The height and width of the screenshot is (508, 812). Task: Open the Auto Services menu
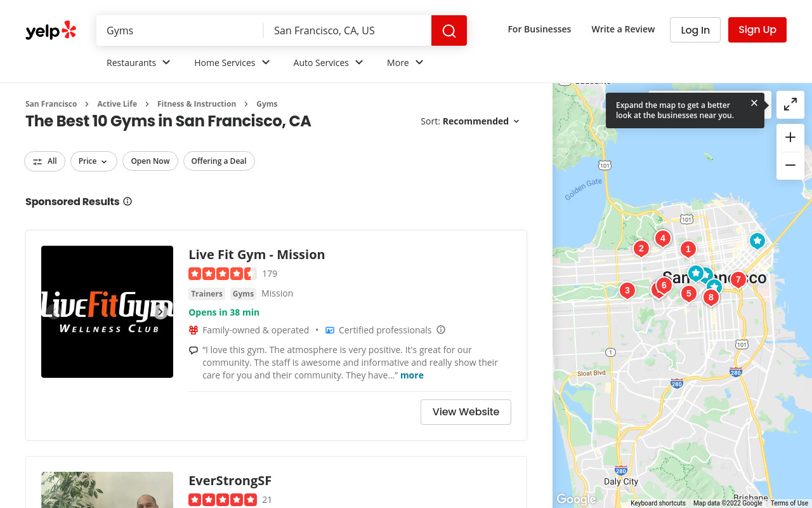329,62
